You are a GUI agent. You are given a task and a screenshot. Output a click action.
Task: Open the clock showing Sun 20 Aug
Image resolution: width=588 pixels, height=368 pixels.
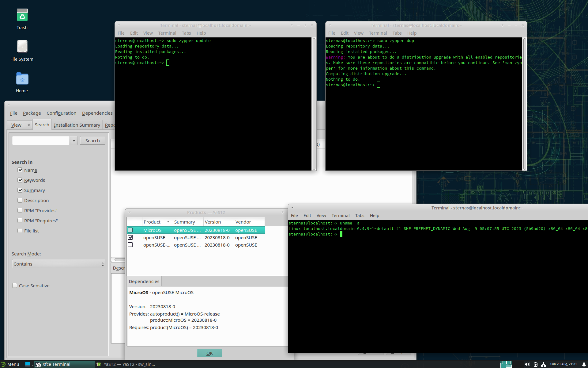click(563, 364)
